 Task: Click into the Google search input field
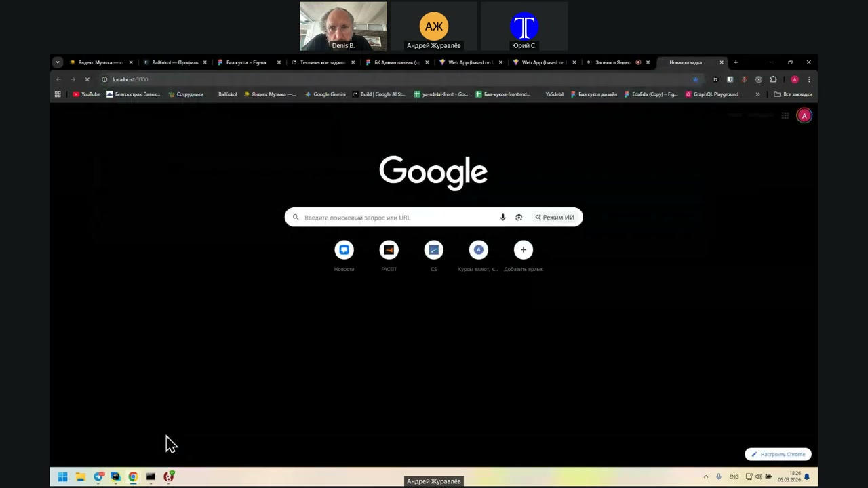[397, 218]
